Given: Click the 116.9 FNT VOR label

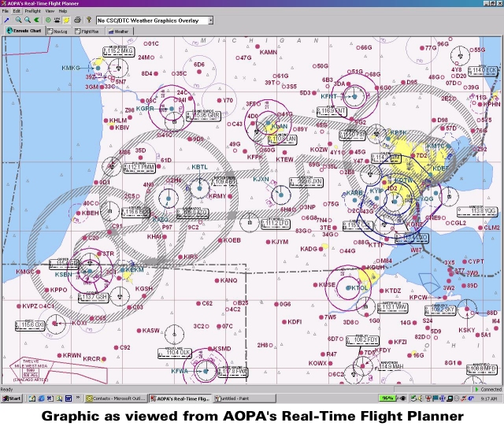Looking at the screenshot, I should [x=332, y=112].
